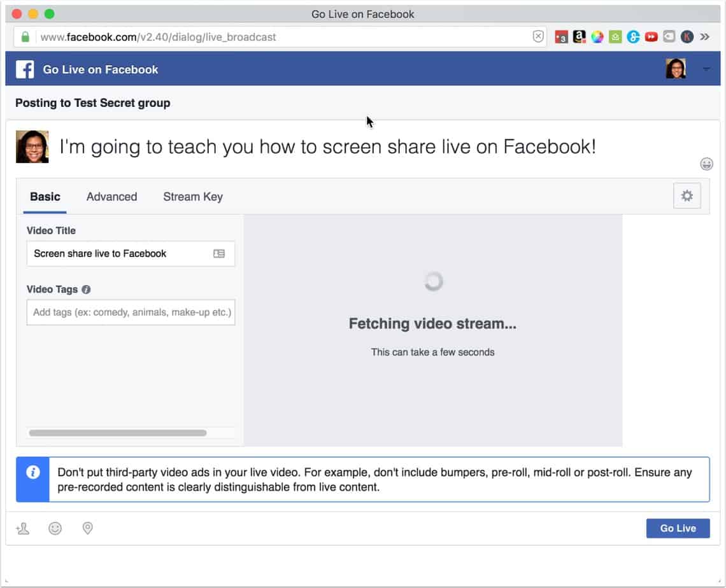Click the emoji icon beside the post text
The width and height of the screenshot is (726, 588).
[x=706, y=164]
